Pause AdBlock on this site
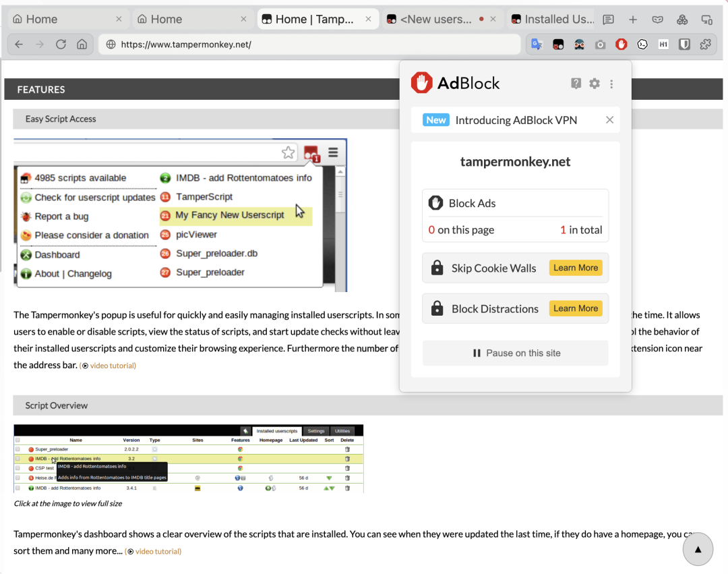 point(516,353)
